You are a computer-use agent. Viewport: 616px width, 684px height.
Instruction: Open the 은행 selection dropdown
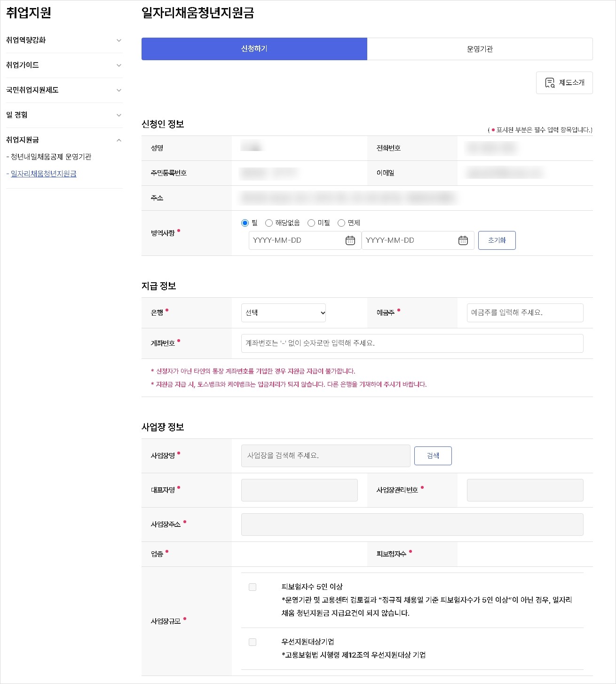(x=283, y=312)
